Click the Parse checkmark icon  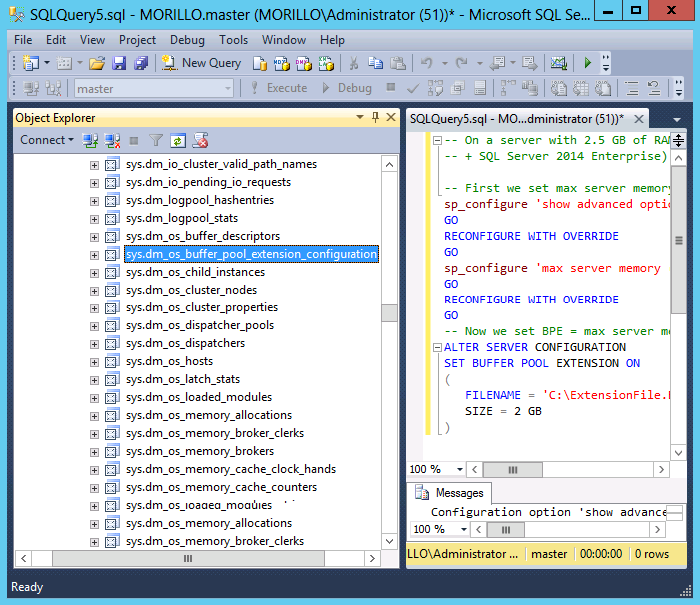(x=413, y=88)
